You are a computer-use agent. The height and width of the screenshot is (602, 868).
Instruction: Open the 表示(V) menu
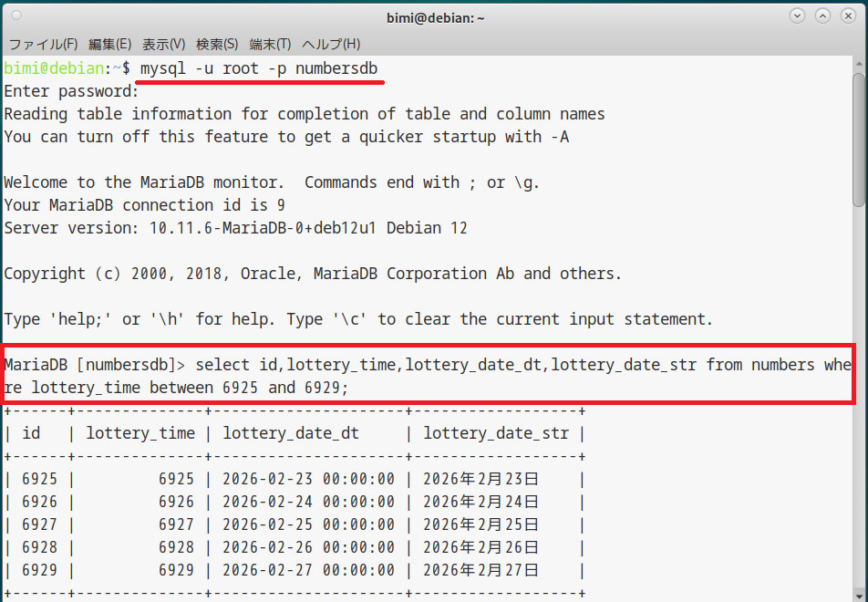pos(164,44)
